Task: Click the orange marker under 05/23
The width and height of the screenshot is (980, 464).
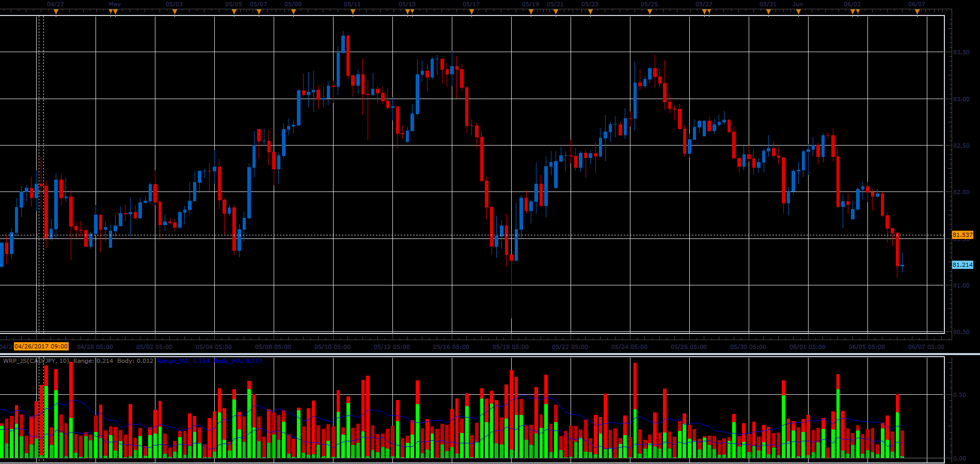Action: (x=590, y=12)
